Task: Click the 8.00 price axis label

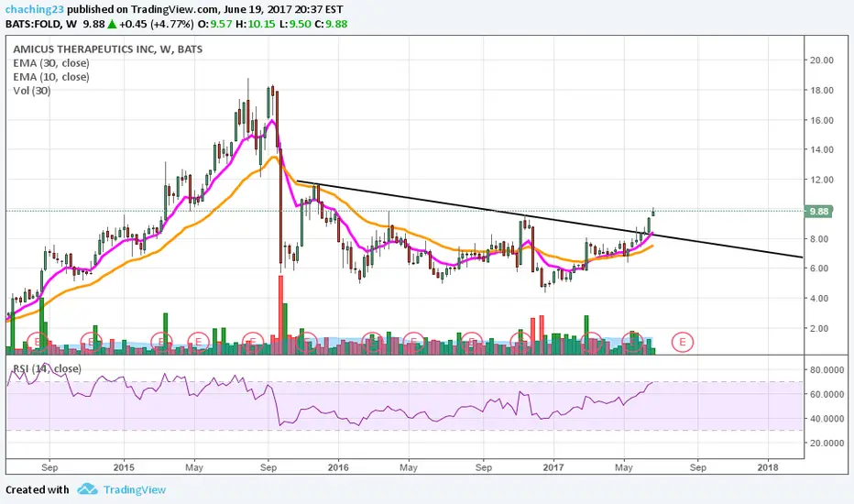Action: pos(819,239)
